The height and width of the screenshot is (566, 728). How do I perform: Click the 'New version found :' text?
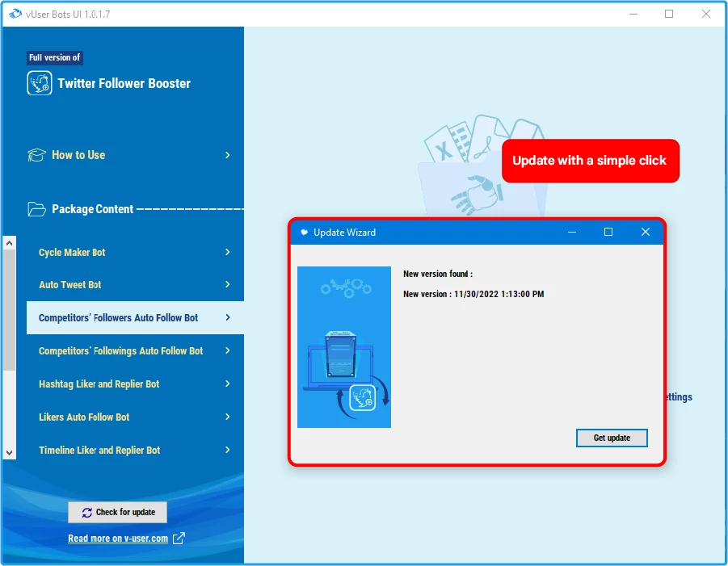(x=438, y=275)
